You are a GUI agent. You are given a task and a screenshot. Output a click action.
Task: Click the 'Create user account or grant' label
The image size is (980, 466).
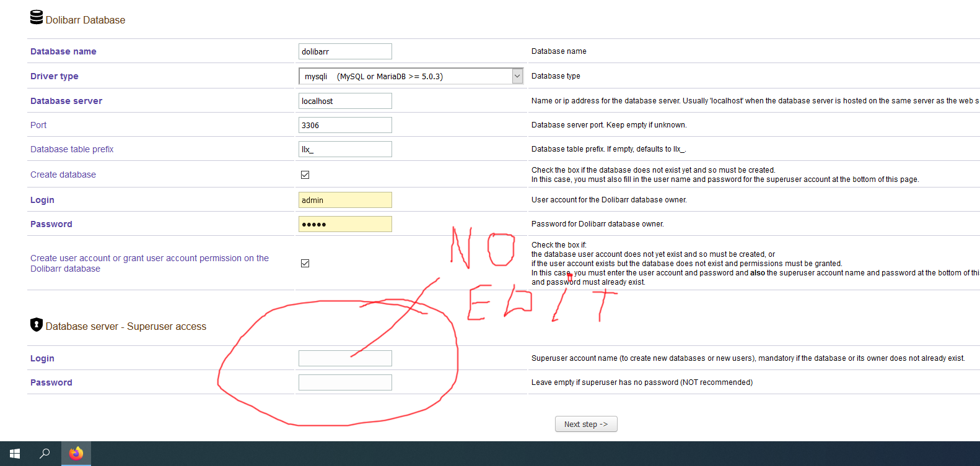click(x=149, y=263)
